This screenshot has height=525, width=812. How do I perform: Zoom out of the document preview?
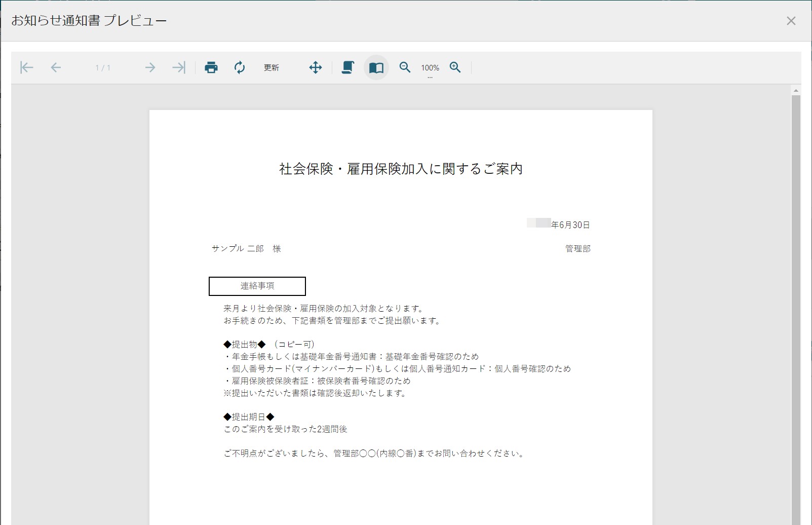pos(405,67)
